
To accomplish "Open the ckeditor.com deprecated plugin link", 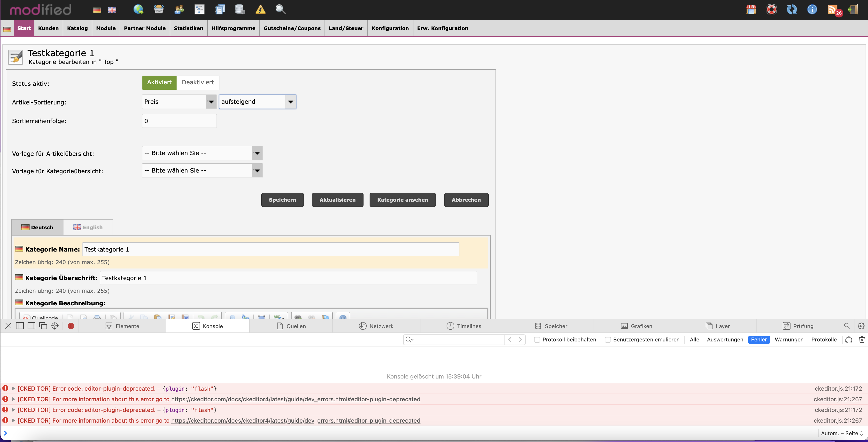I will point(295,399).
